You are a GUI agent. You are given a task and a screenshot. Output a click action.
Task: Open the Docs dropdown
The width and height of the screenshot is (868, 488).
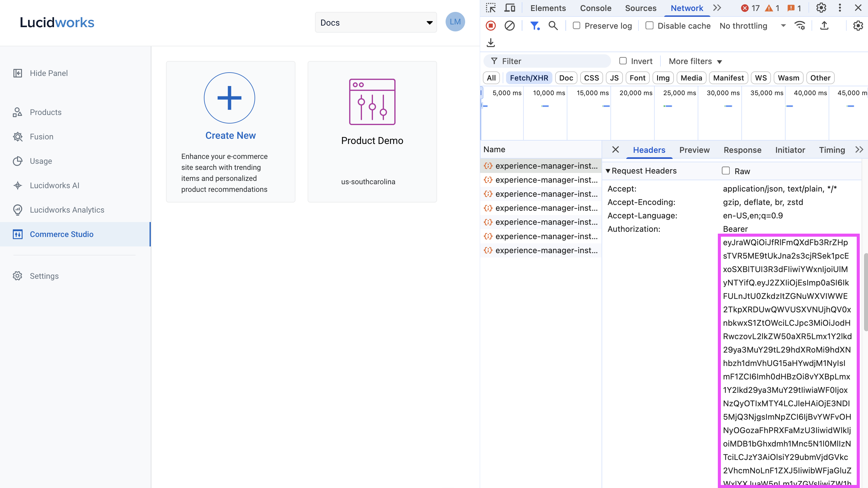pyautogui.click(x=376, y=23)
